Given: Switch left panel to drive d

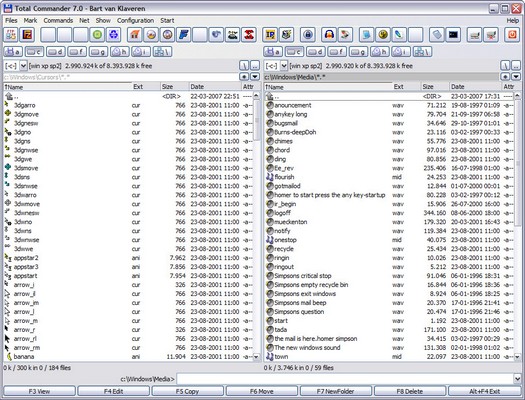Looking at the screenshot, I should [56, 52].
